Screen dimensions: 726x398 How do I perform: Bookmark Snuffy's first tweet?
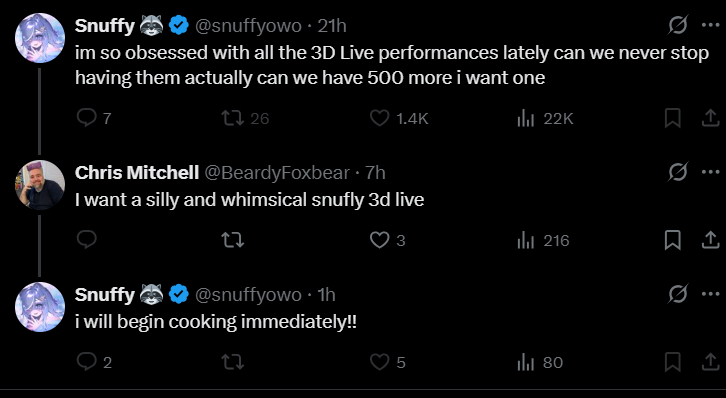pyautogui.click(x=672, y=118)
